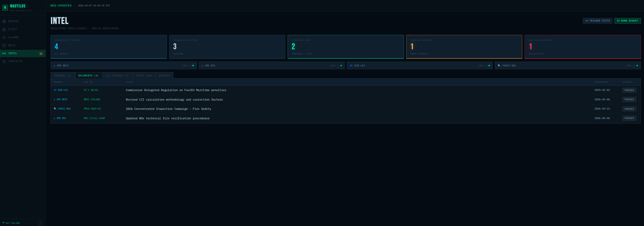The image size is (644, 226).
Task: Click the EU flag icon in EUR-LEX source card
Action: point(351,66)
